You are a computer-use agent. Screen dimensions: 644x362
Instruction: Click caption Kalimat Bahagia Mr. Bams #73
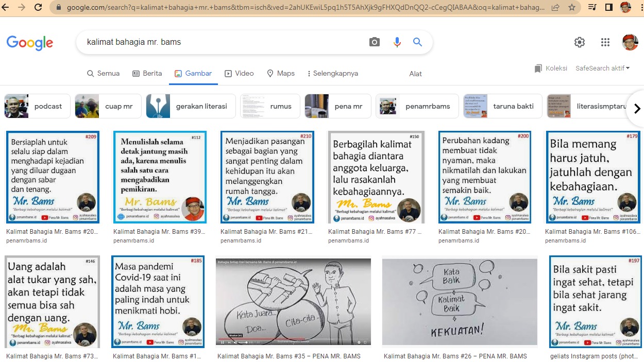point(52,356)
